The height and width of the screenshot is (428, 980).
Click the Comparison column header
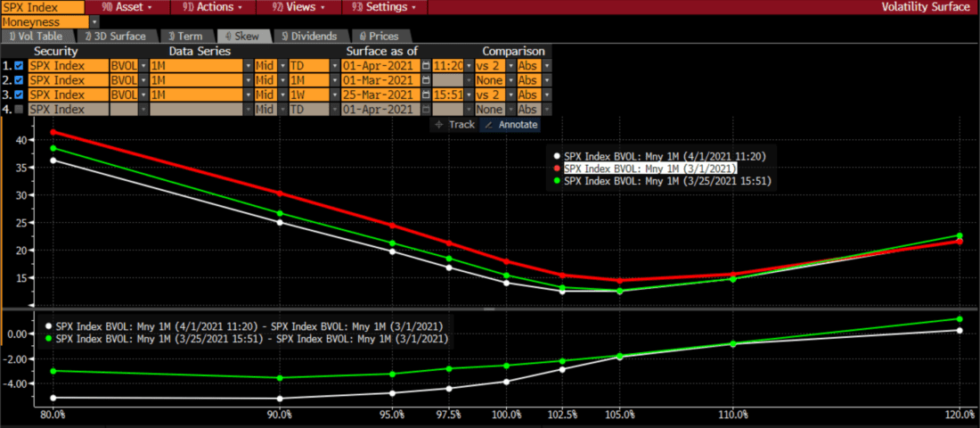514,52
